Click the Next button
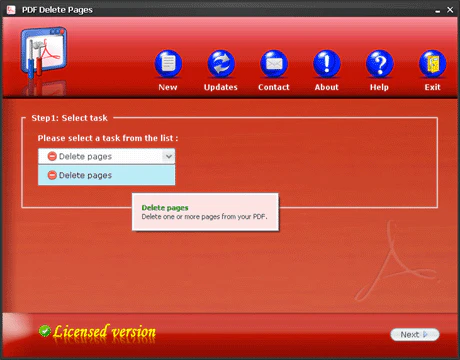Viewport: 460px width, 360px height. [x=415, y=334]
